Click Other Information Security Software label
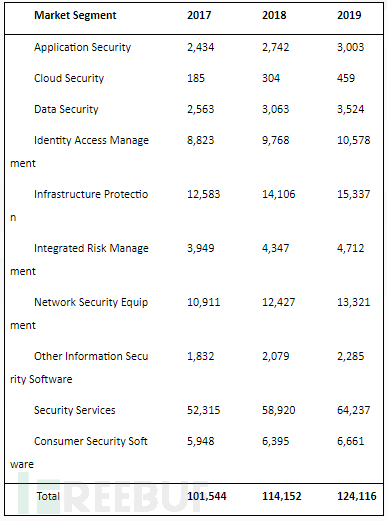This screenshot has width=387, height=521. [x=79, y=368]
